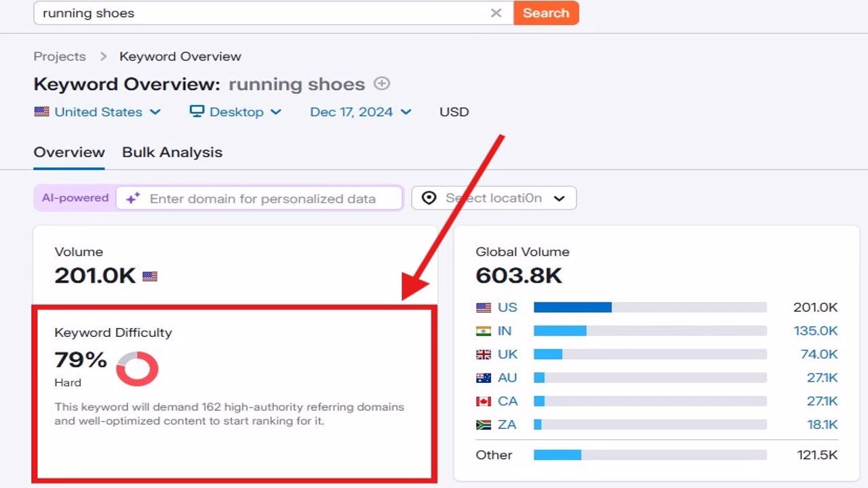Select the Overview tab
The height and width of the screenshot is (488, 868).
68,152
